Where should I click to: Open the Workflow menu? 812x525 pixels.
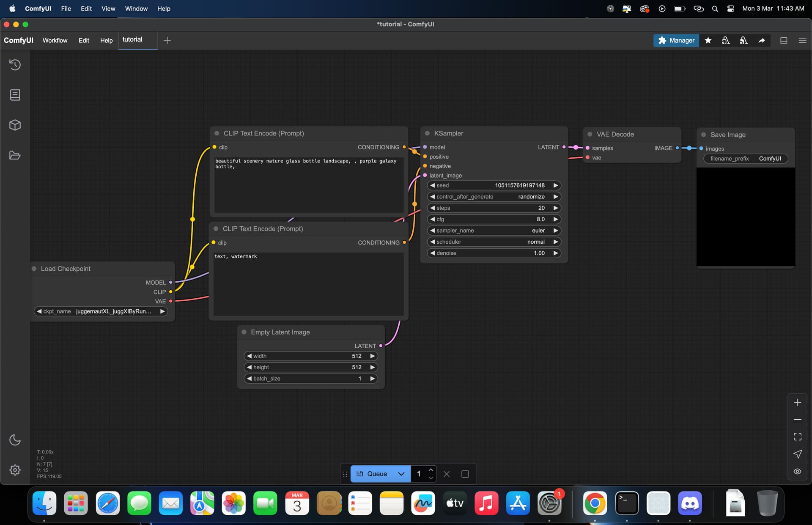55,40
